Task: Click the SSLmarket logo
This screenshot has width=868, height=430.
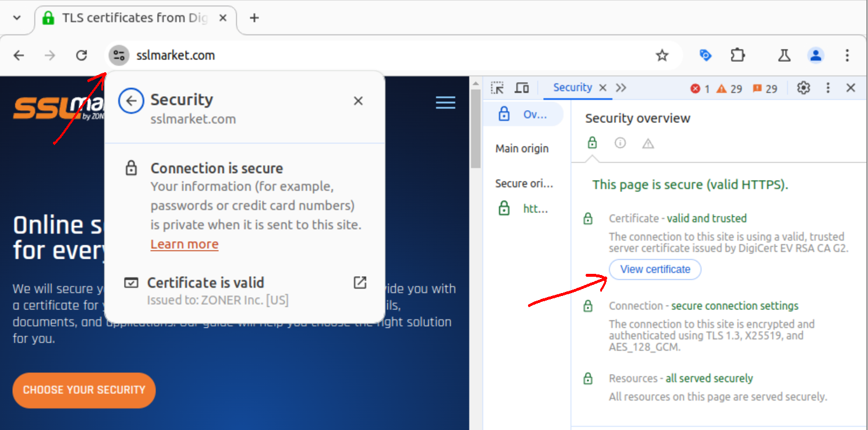Action: pos(58,108)
